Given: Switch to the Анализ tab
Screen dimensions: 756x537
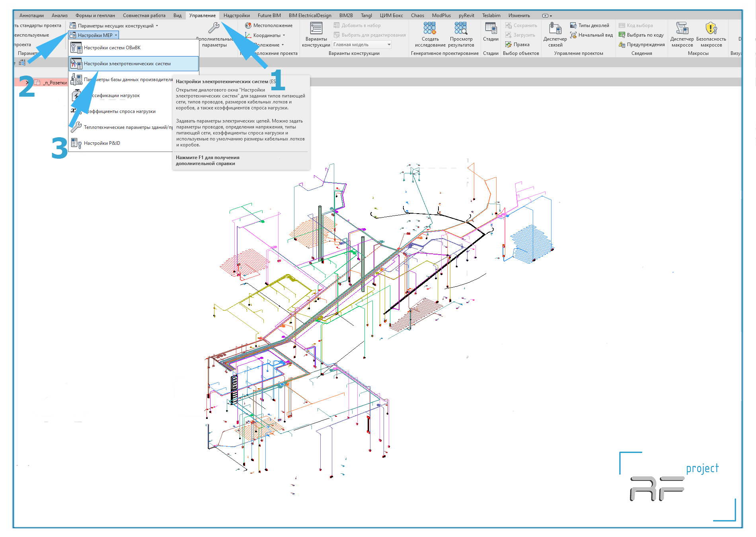Looking at the screenshot, I should click(x=60, y=16).
